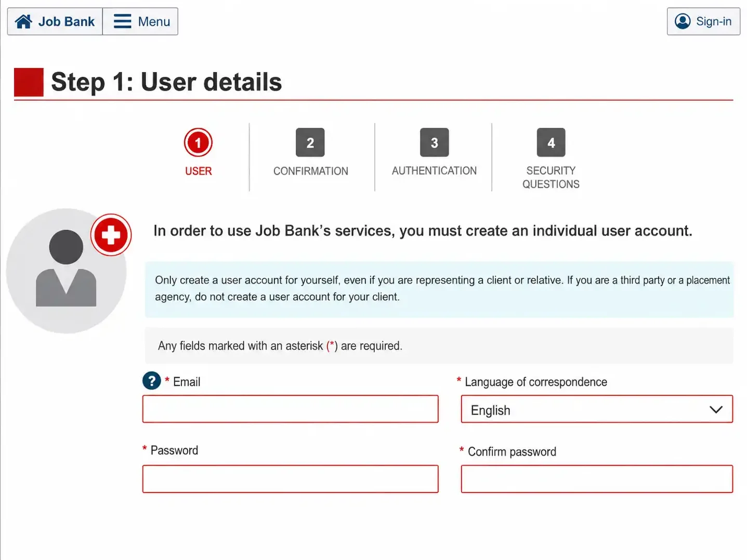The height and width of the screenshot is (560, 747).
Task: Focus the Email input field
Action: click(291, 409)
